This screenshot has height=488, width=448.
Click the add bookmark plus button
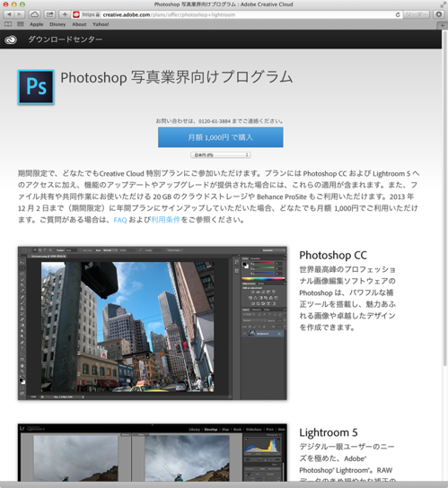(65, 14)
